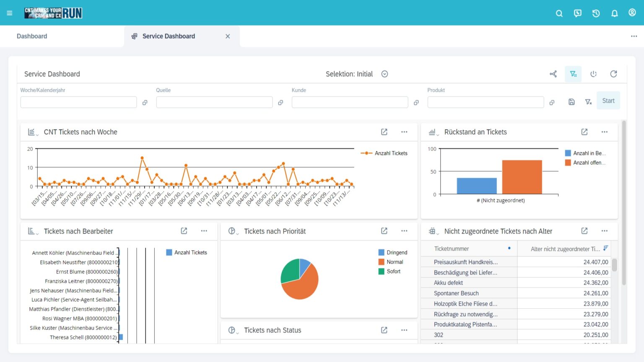Toggle the filter bar visibility
Viewport: 644px width, 362px height.
pos(573,74)
